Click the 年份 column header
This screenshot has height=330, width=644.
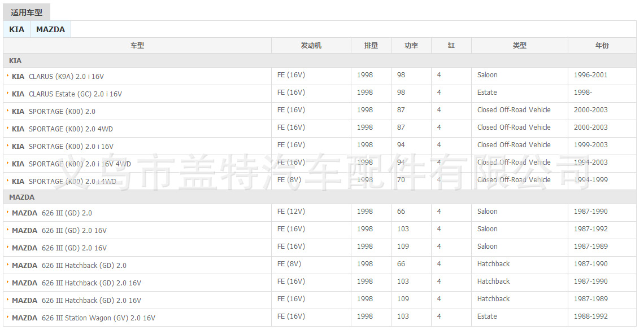point(602,46)
